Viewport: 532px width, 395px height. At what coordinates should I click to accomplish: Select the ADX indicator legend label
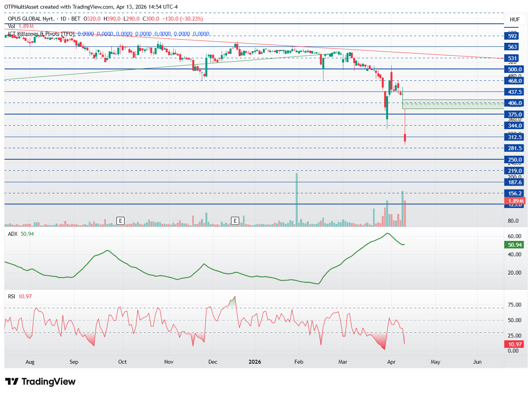pos(13,234)
